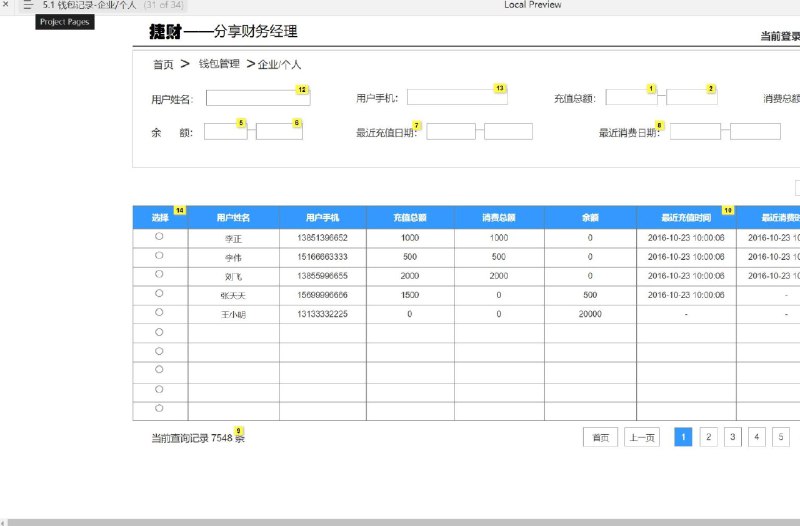
Task: Click the 余额 minimum value field
Action: pos(226,132)
